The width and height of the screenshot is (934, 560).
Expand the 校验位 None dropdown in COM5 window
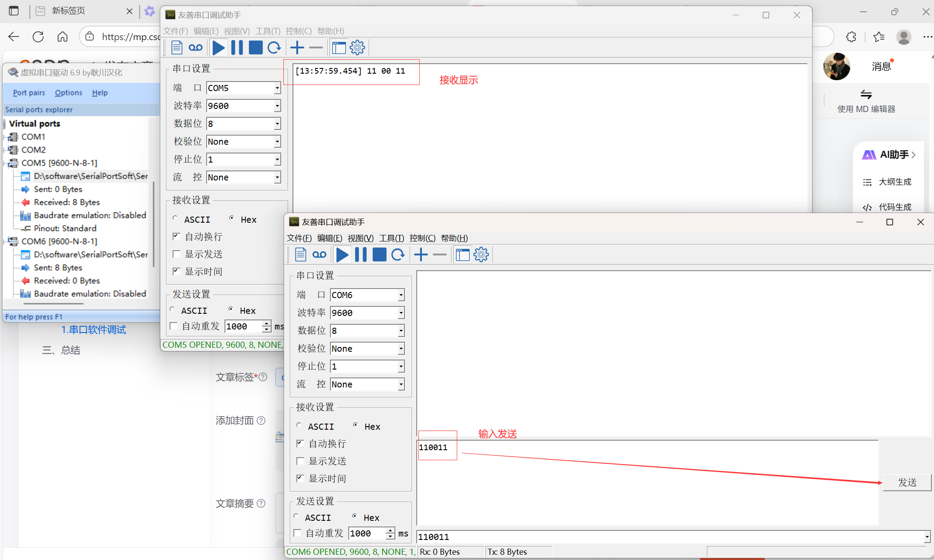click(277, 142)
